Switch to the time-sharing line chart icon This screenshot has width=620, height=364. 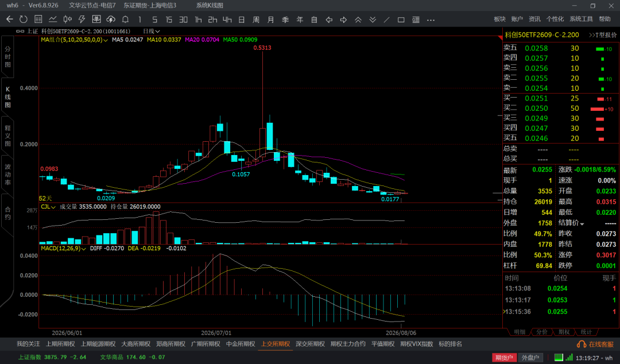[x=53, y=20]
